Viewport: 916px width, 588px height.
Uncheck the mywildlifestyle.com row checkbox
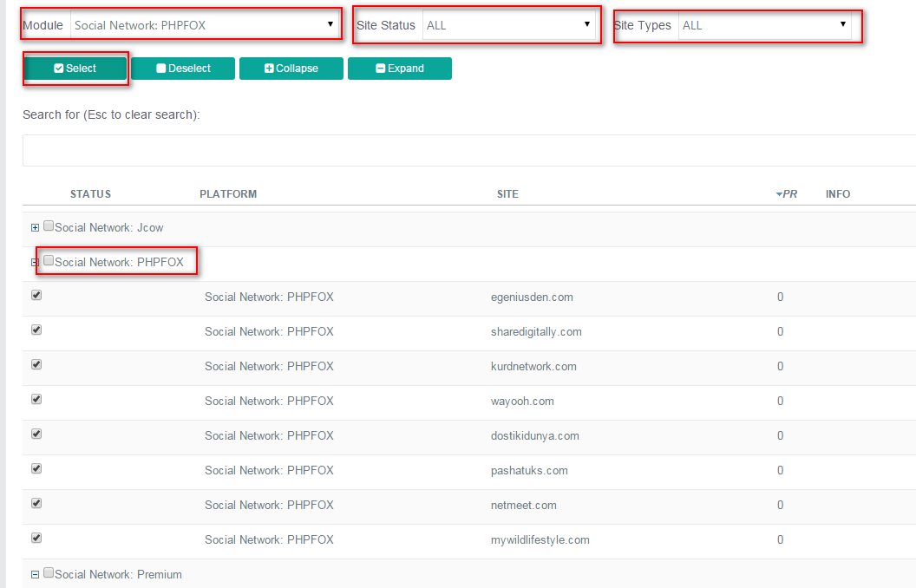click(x=36, y=538)
